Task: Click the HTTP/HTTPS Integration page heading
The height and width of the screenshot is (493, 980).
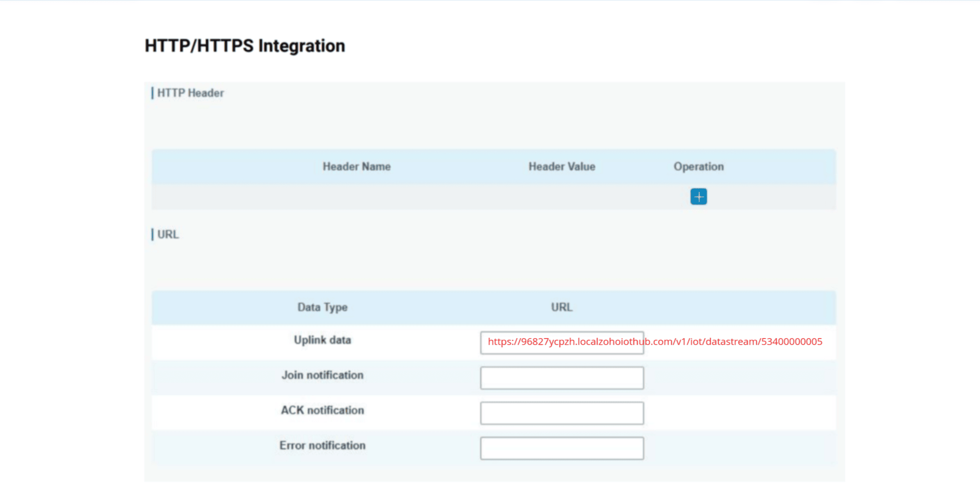Action: (245, 46)
